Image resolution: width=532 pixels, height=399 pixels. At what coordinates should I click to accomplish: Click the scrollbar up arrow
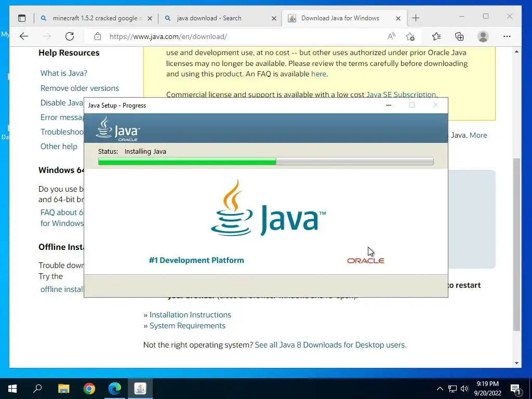(516, 51)
